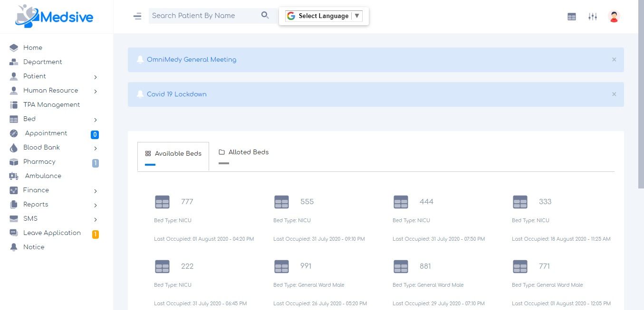Click the Notice bell icon in sidebar
Viewport: 644px width, 310px height.
pos(14,247)
